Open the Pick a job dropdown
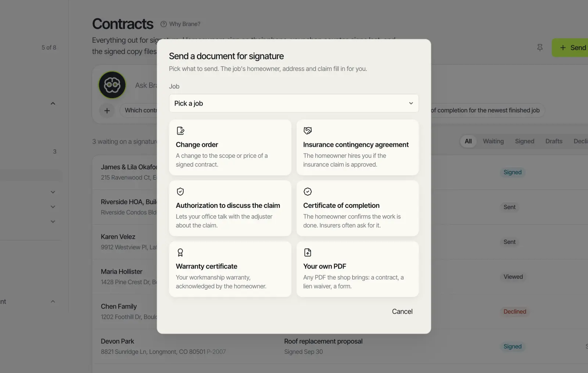The width and height of the screenshot is (588, 373). 294,103
